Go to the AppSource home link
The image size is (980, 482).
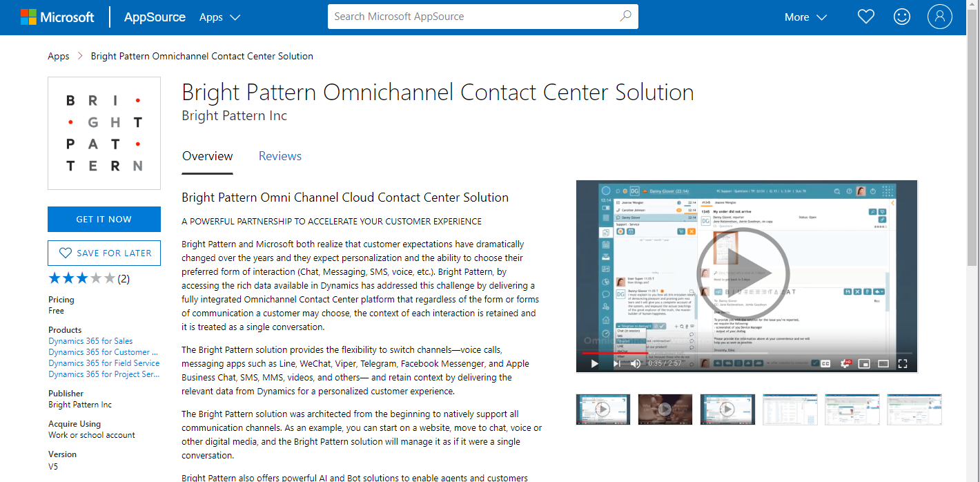[x=155, y=17]
